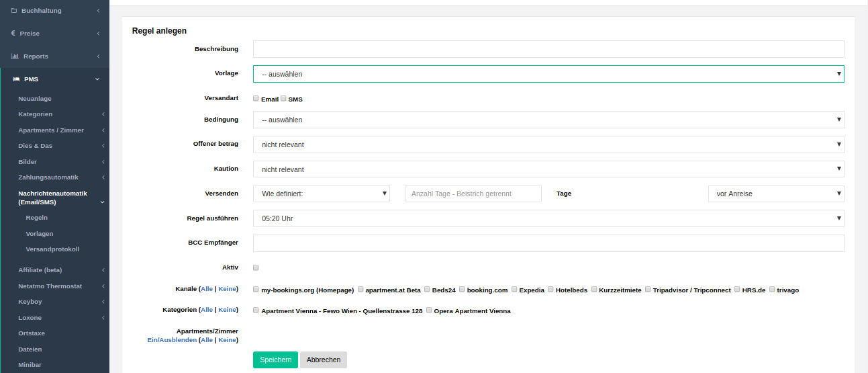This screenshot has height=373, width=868.
Task: Open the Buchhaltung menu
Action: point(54,11)
